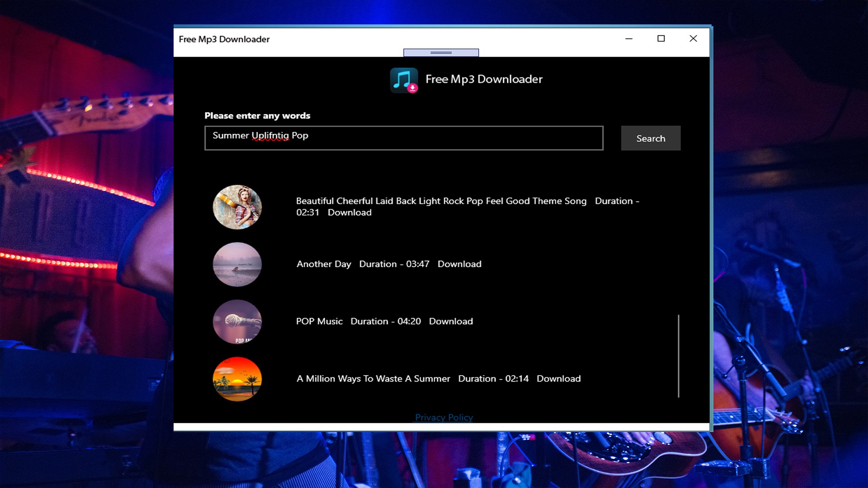Open the guitar girl song thumbnail
868x488 pixels.
click(x=237, y=207)
